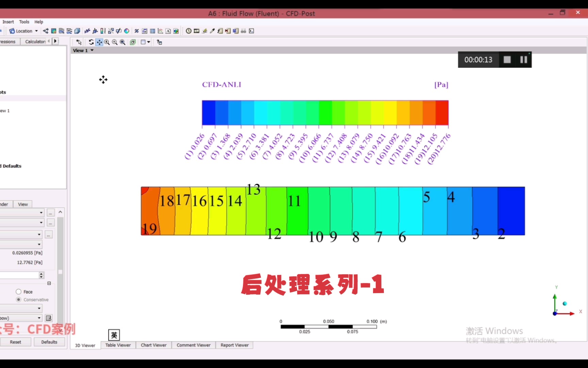
Task: Toggle the viewer toolbar options icon
Action: [x=159, y=42]
